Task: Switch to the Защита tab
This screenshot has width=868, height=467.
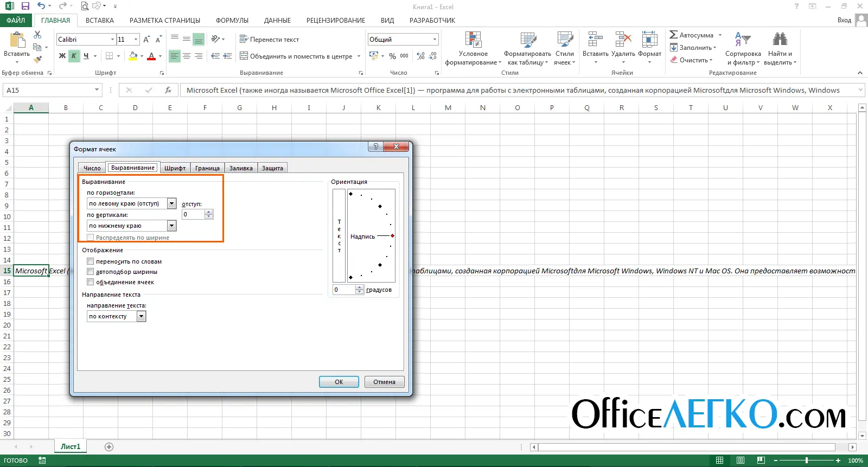Action: [272, 168]
